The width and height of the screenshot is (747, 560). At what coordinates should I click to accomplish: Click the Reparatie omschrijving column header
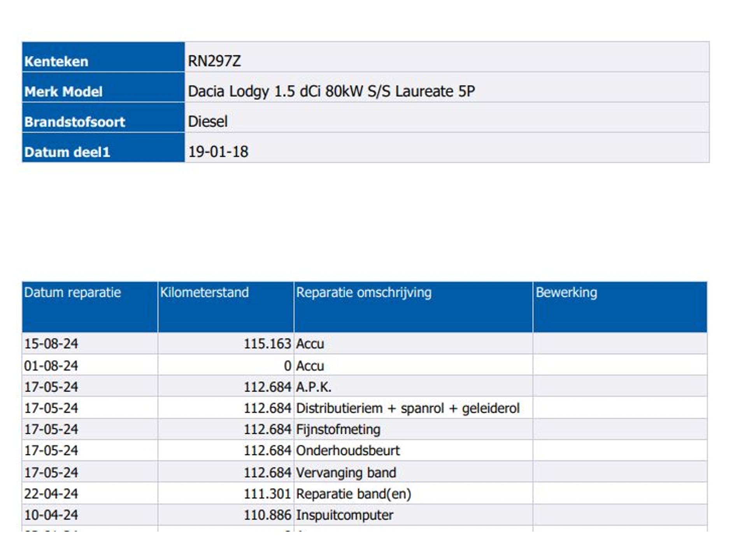click(x=413, y=307)
